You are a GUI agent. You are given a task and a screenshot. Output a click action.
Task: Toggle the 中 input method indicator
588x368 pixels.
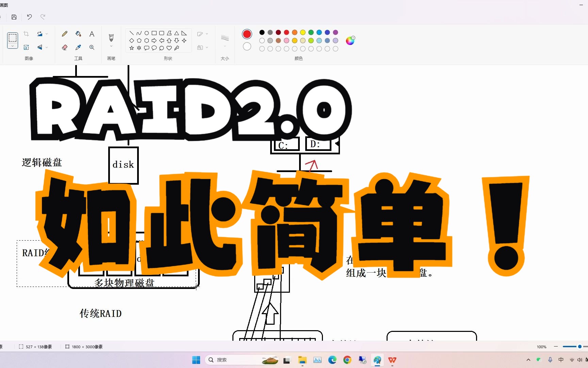point(561,360)
